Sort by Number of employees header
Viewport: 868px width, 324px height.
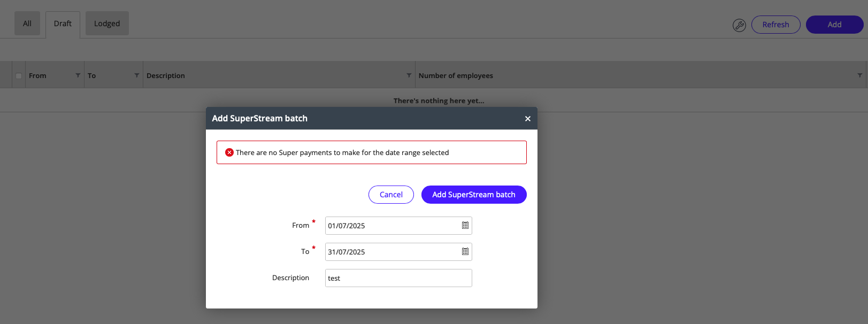[456, 76]
